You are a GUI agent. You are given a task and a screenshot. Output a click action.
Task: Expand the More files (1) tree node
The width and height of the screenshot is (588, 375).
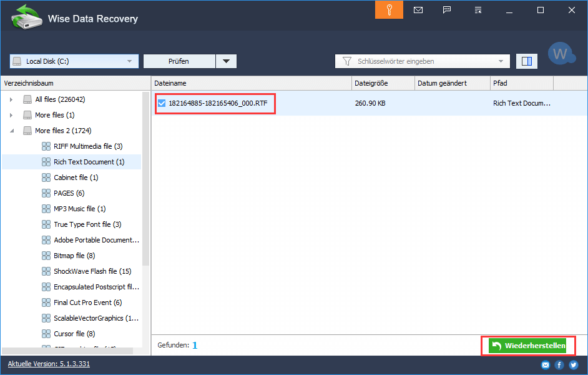[x=11, y=115]
